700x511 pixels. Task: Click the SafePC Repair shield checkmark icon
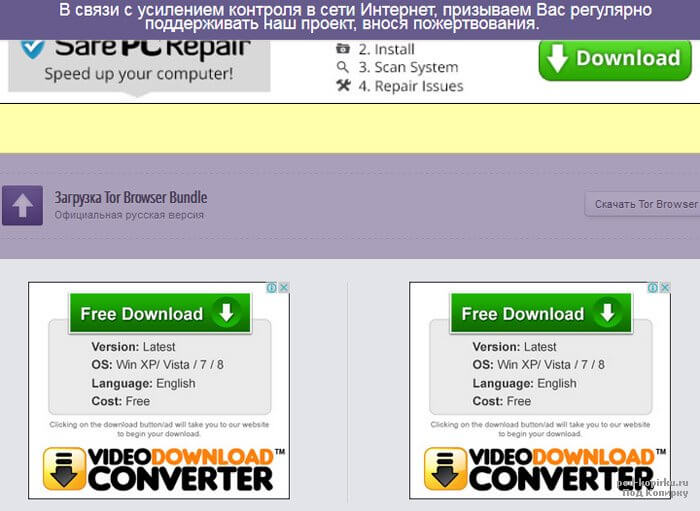pos(33,46)
